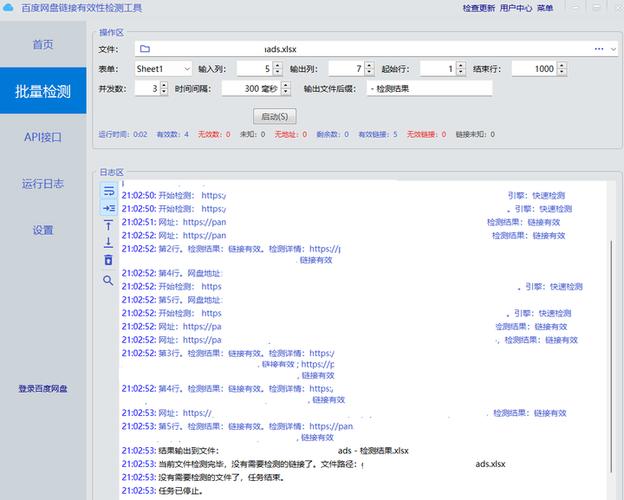Increase the 并发数 value
Image resolution: width=624 pixels, height=500 pixels.
point(164,85)
